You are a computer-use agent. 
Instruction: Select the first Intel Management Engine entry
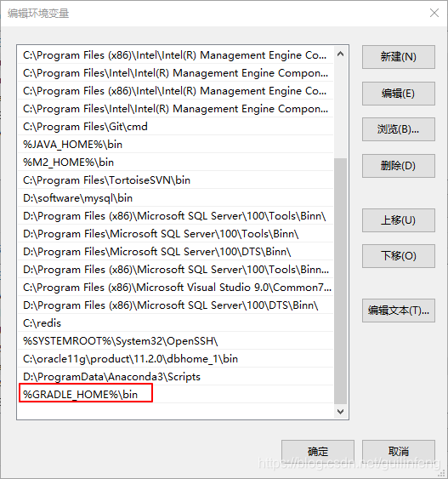coord(175,55)
